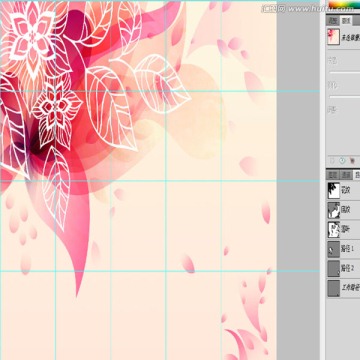Open the 图层 layers tab

click(x=333, y=175)
